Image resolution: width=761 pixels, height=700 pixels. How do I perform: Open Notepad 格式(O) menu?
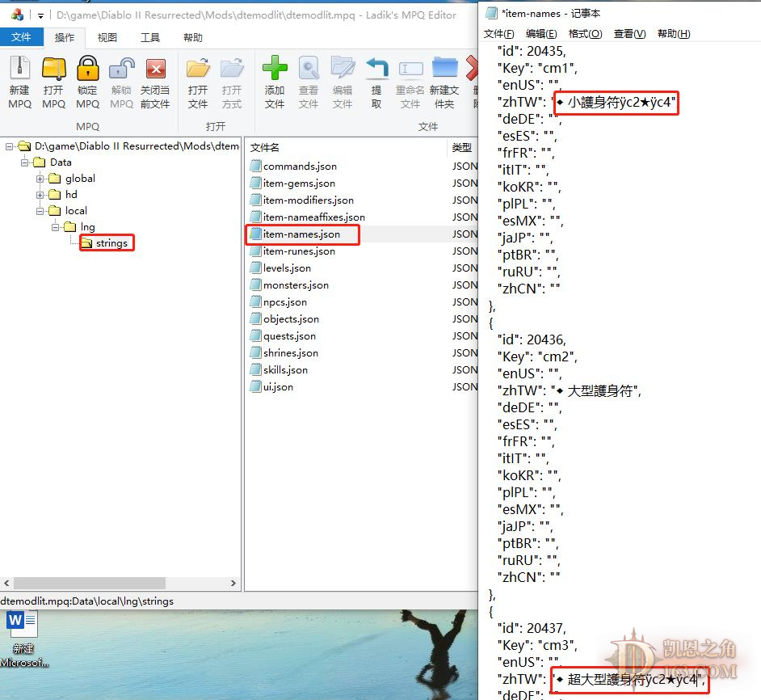point(586,33)
